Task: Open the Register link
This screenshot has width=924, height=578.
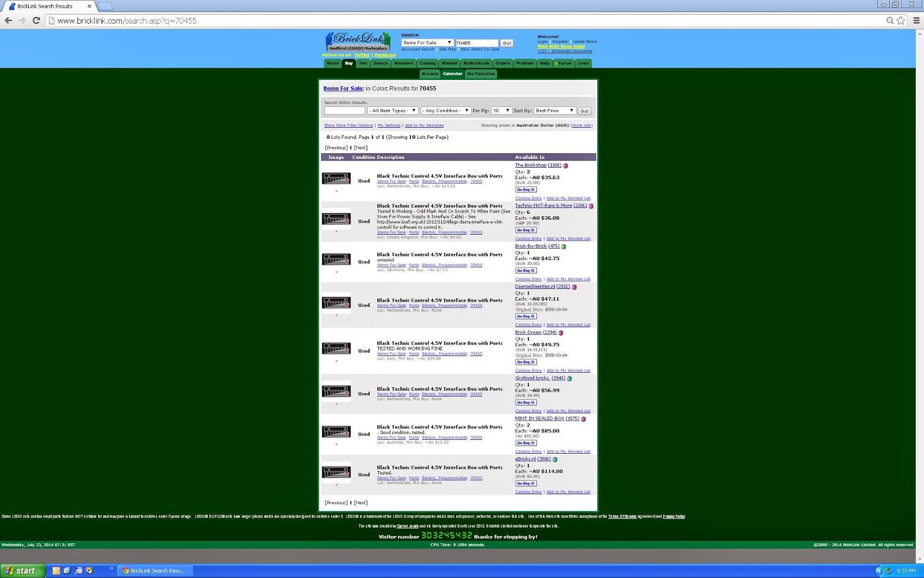Action: [560, 42]
